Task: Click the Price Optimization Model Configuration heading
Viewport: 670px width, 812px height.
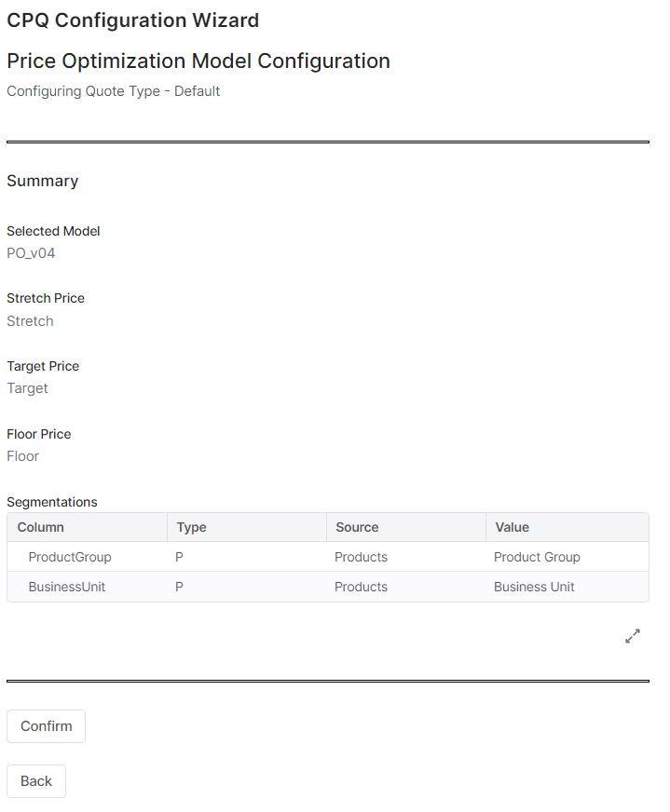Action: (198, 61)
